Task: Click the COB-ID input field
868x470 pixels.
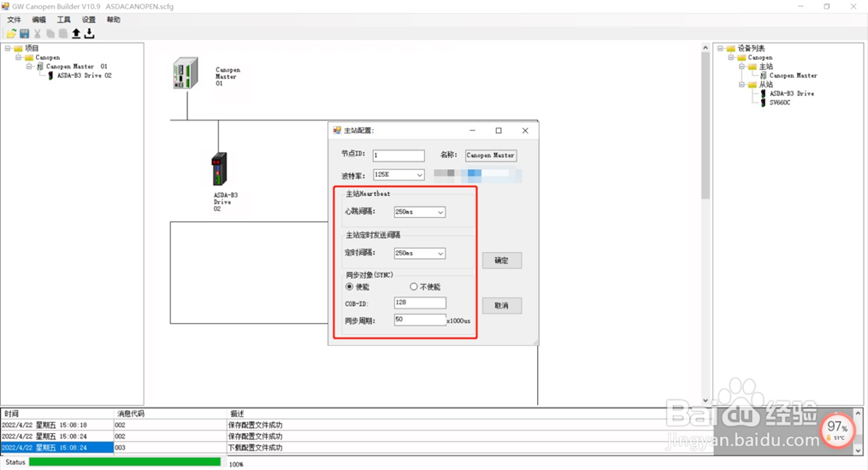Action: [x=420, y=303]
